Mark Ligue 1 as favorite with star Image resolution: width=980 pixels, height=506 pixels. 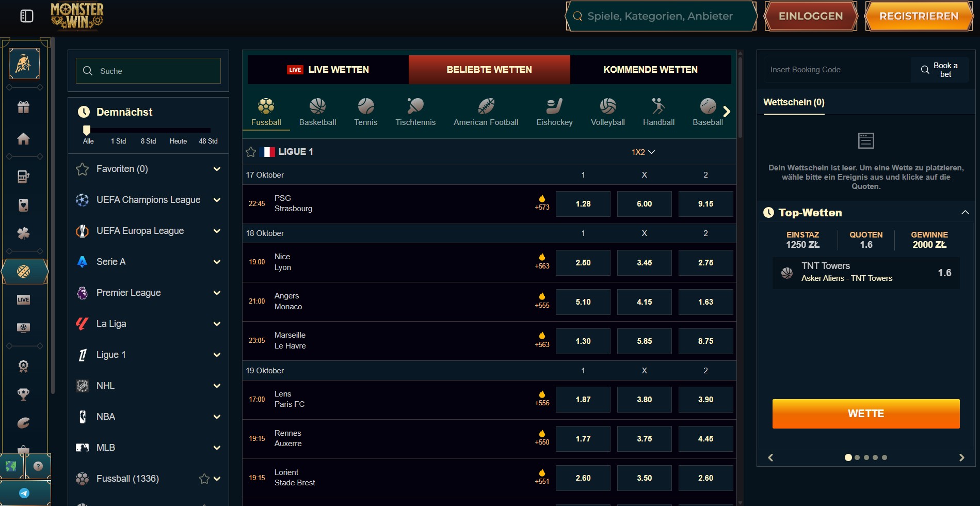(251, 152)
